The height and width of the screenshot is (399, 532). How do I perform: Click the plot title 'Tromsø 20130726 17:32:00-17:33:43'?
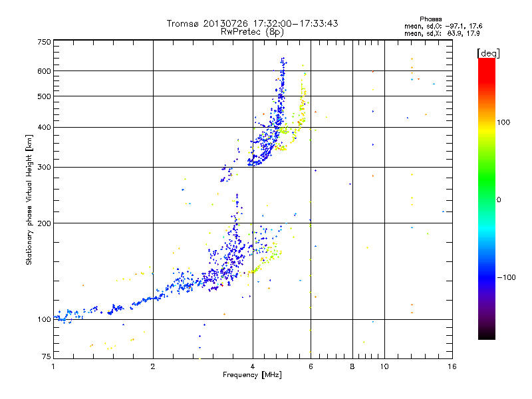[x=252, y=23]
